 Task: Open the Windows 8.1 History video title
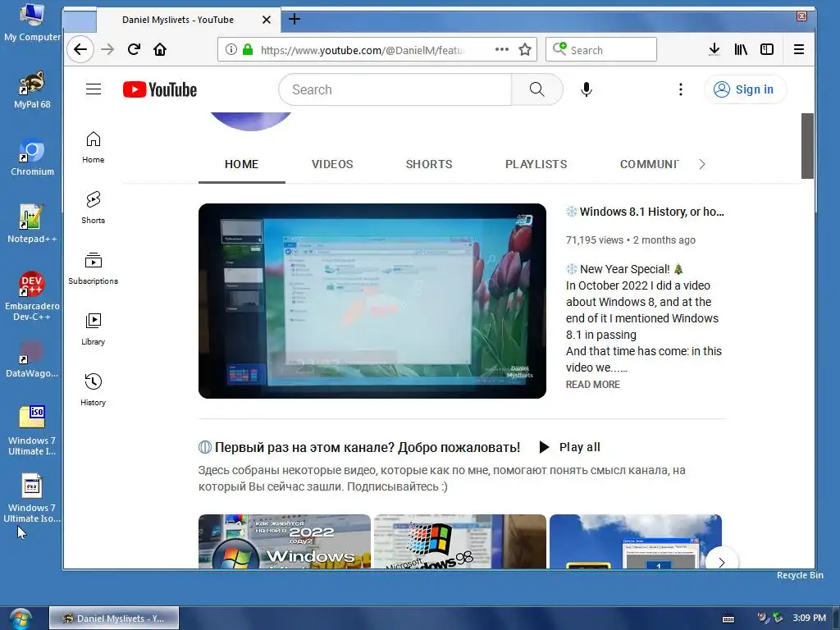click(646, 212)
